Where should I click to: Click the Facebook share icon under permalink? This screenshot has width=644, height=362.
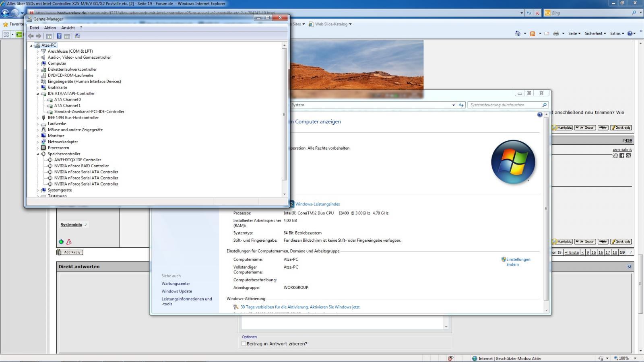tap(622, 156)
